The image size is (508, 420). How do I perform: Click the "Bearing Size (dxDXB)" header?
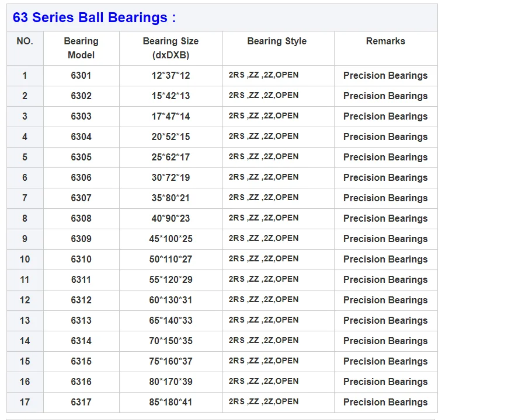click(x=171, y=48)
